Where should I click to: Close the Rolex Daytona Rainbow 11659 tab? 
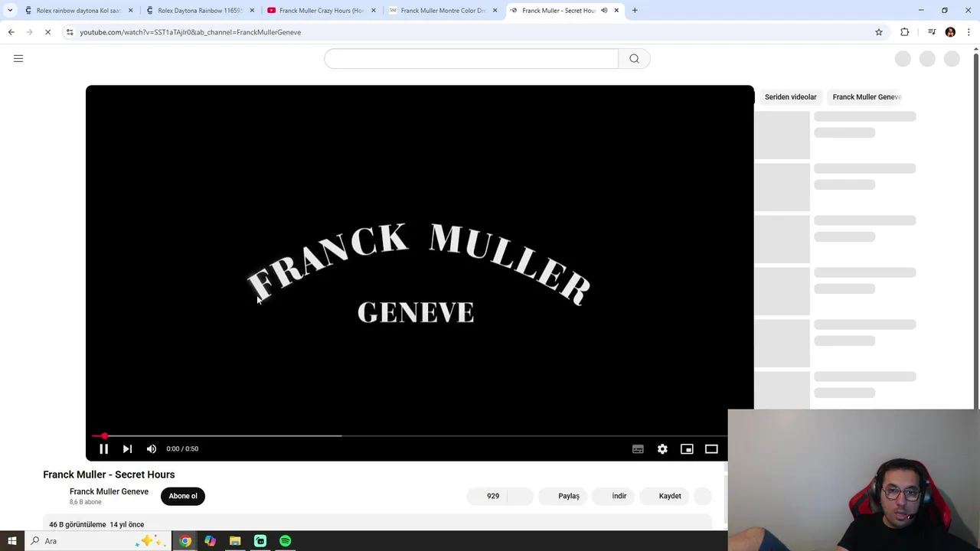pyautogui.click(x=252, y=11)
